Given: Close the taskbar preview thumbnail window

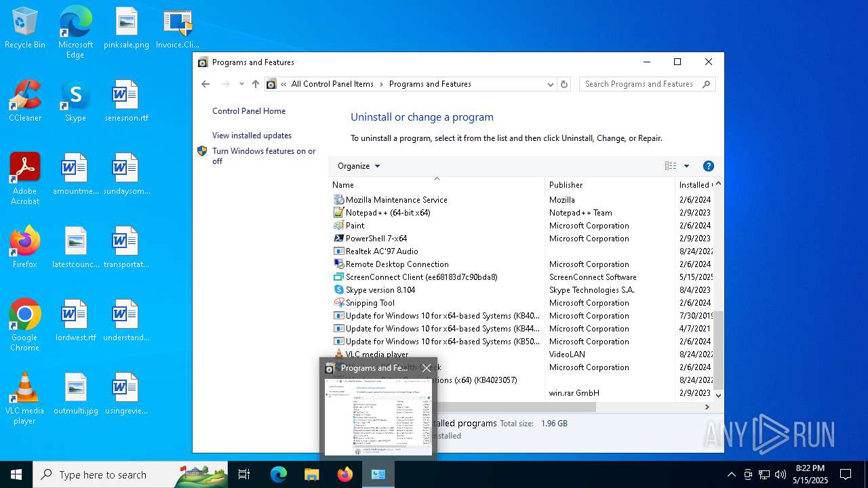Looking at the screenshot, I should [x=426, y=368].
